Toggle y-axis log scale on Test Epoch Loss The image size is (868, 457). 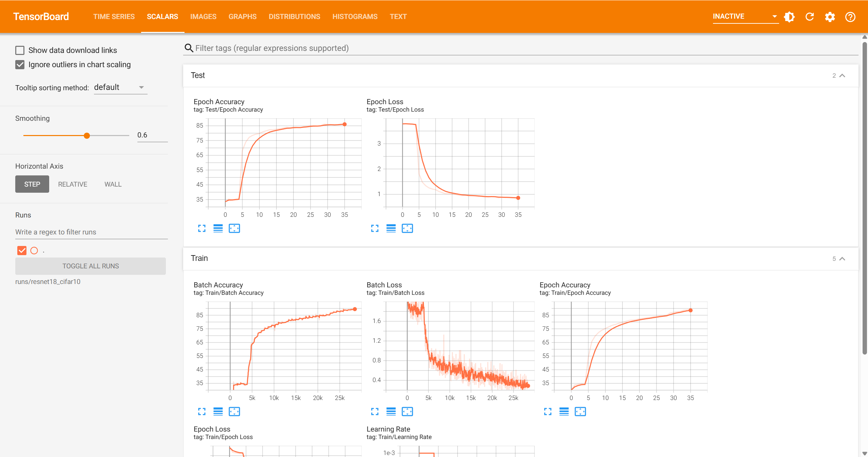pos(391,228)
